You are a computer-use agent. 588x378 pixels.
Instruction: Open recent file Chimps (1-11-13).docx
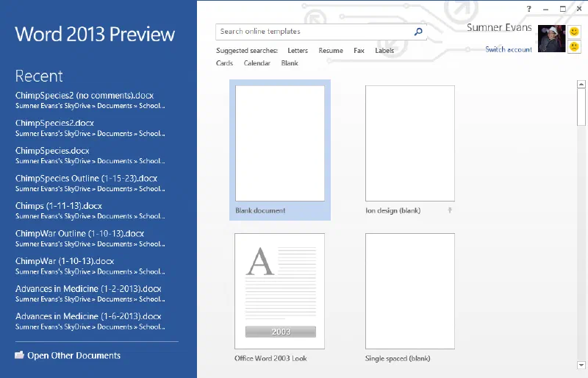[x=90, y=210]
